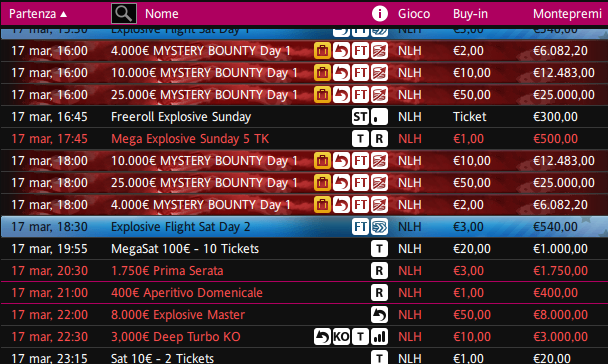This screenshot has height=364, width=608.
Task: Select 16:00 25.000€ MYSTERY BOUNTY Day 1 name
Action: (x=204, y=95)
